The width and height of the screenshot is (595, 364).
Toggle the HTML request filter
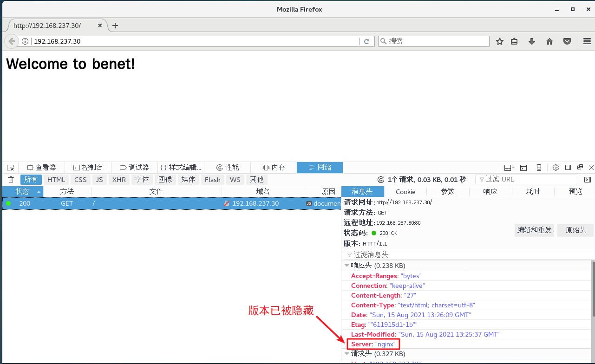(x=56, y=180)
